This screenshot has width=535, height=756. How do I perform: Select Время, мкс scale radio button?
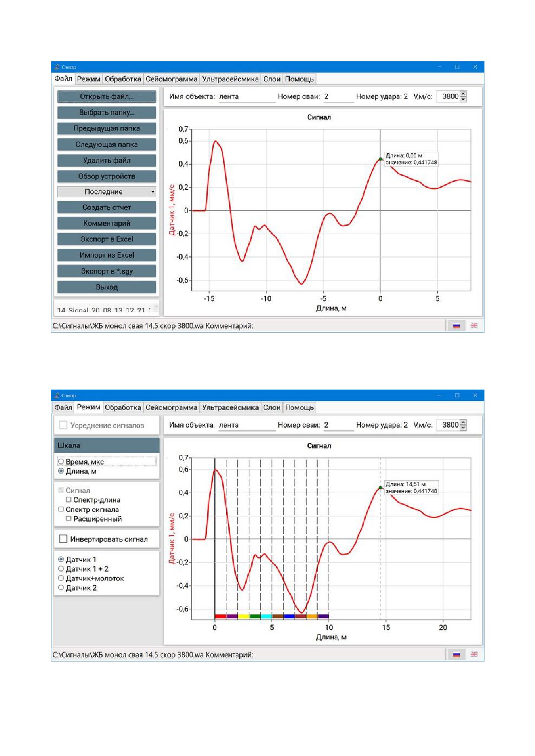[x=61, y=462]
